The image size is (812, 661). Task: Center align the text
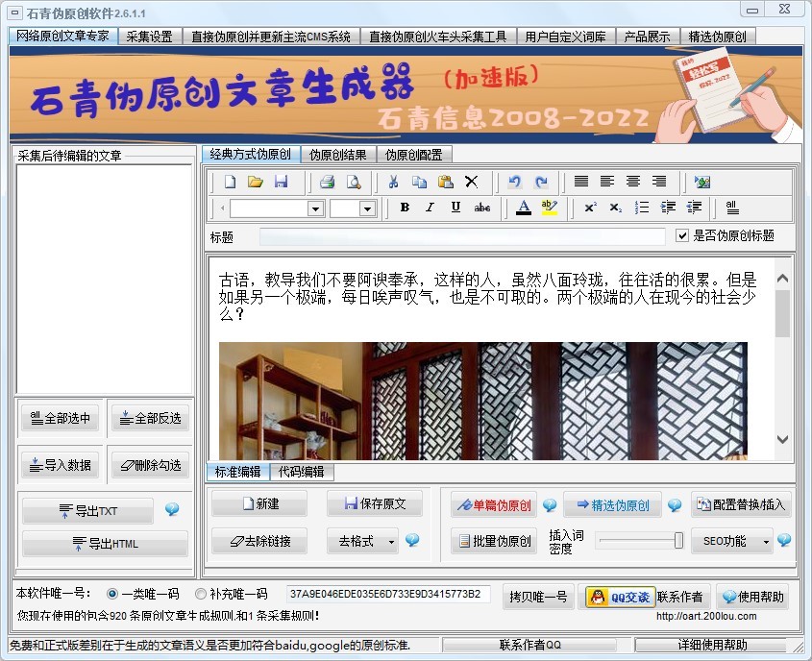(x=633, y=182)
